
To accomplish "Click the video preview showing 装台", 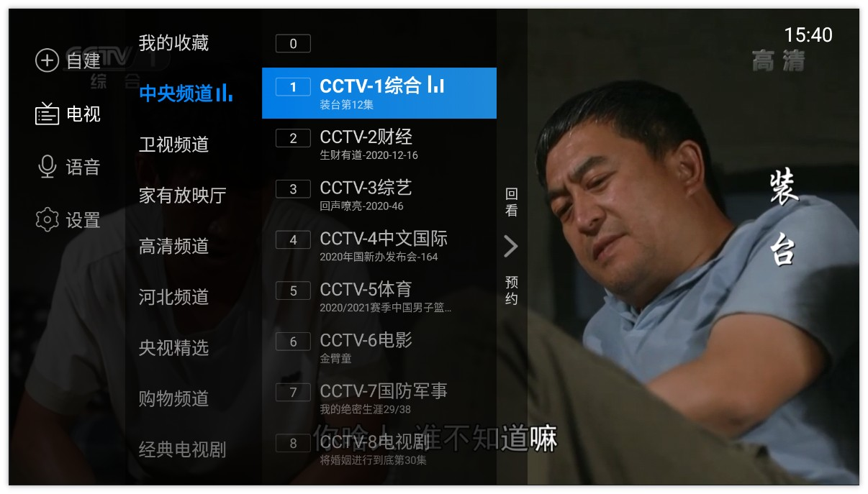I will point(692,247).
